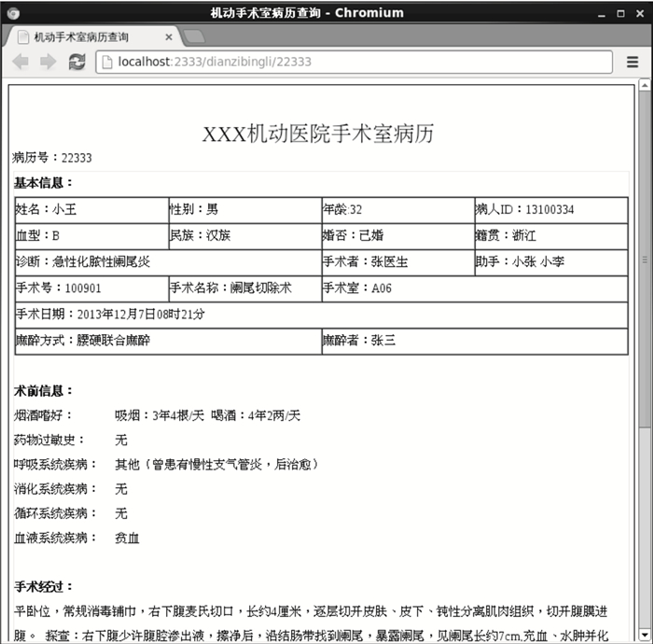Screen dimensions: 653x644
Task: Click the 循环系统疾病 label
Action: click(x=55, y=513)
